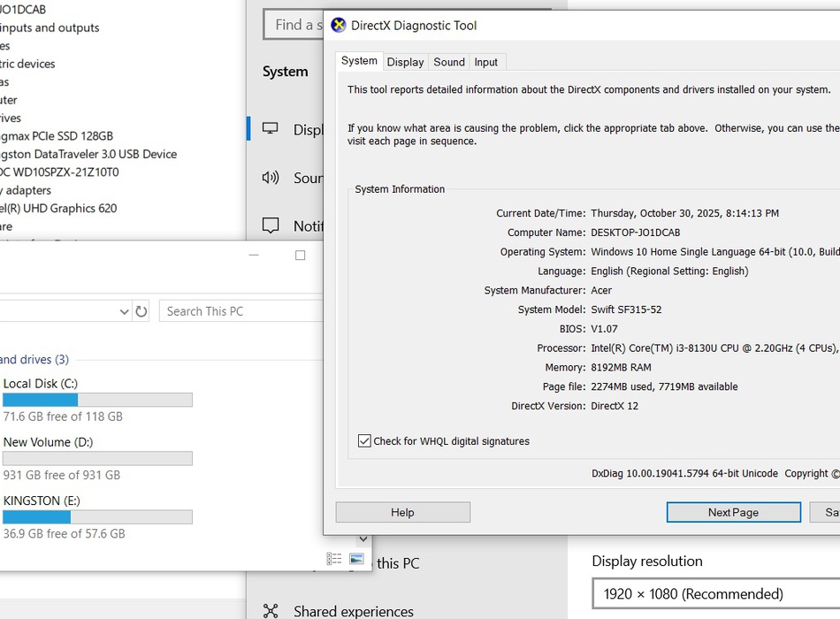This screenshot has width=840, height=619.
Task: Switch to large icons view in Explorer
Action: (x=356, y=559)
